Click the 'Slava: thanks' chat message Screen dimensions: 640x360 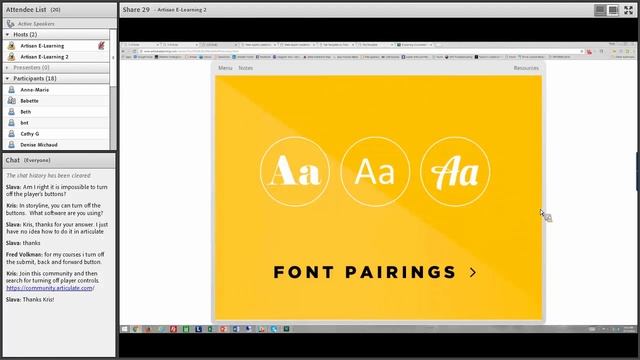click(x=23, y=243)
